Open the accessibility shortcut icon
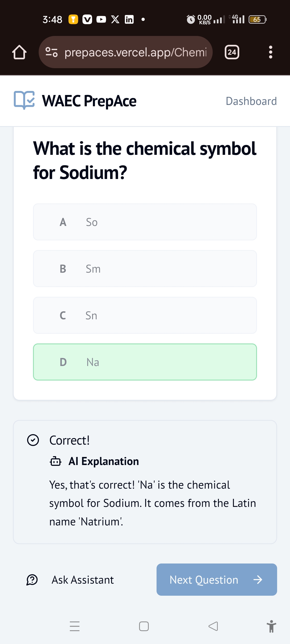This screenshot has width=290, height=644. [x=271, y=626]
